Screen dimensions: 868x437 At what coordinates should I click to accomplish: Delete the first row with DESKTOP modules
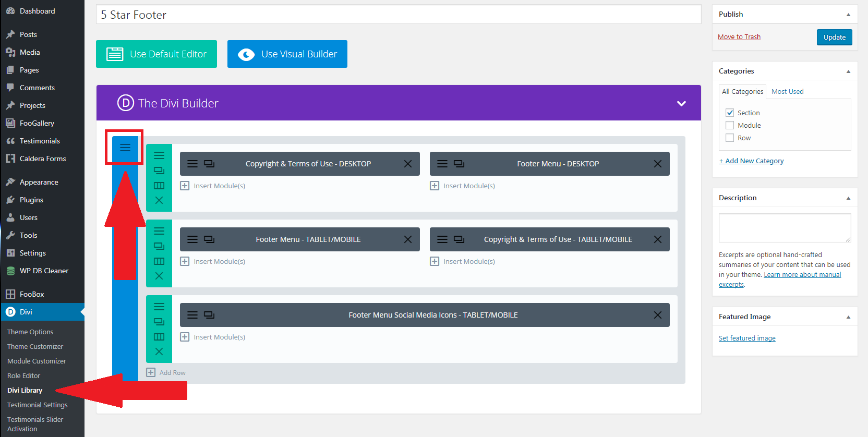pos(159,200)
